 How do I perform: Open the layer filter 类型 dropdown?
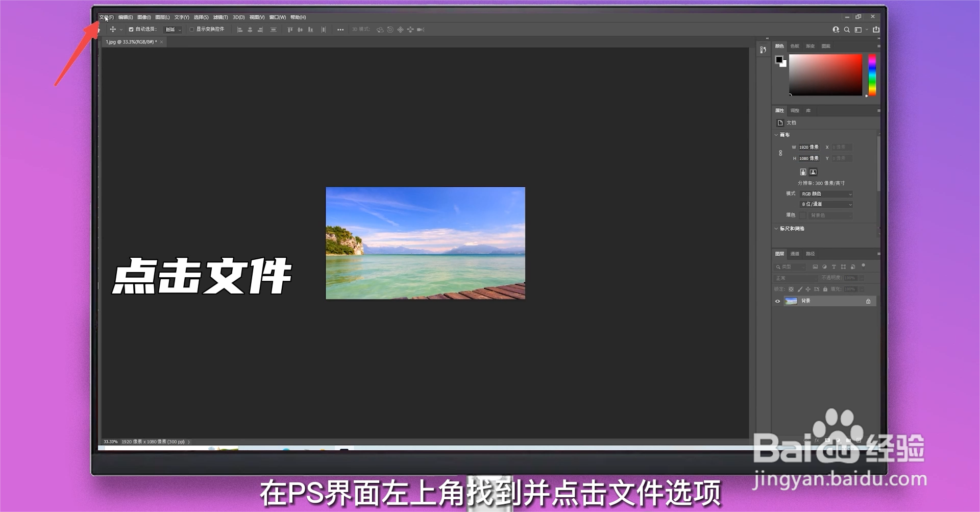[x=790, y=267]
